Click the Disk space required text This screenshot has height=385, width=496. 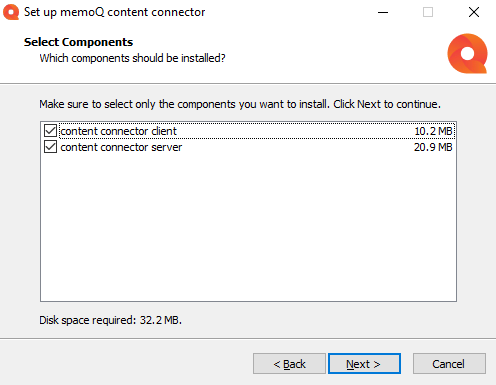point(110,320)
